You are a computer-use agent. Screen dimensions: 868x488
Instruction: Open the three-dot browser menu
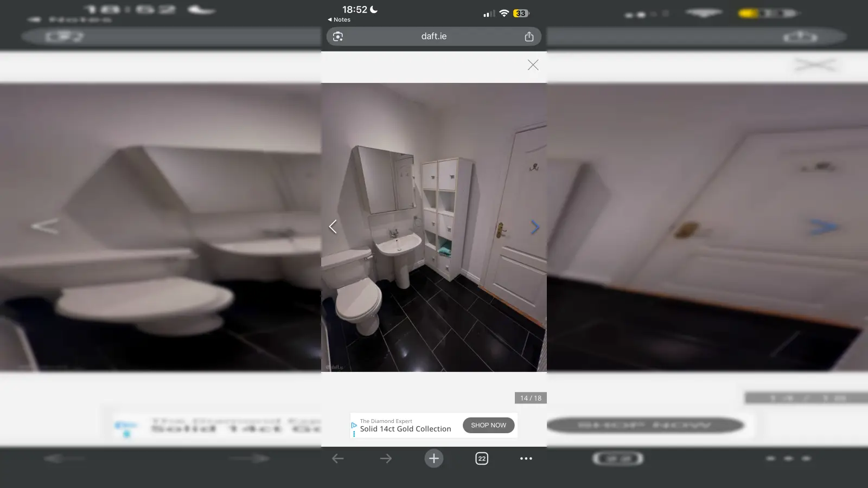[526, 459]
